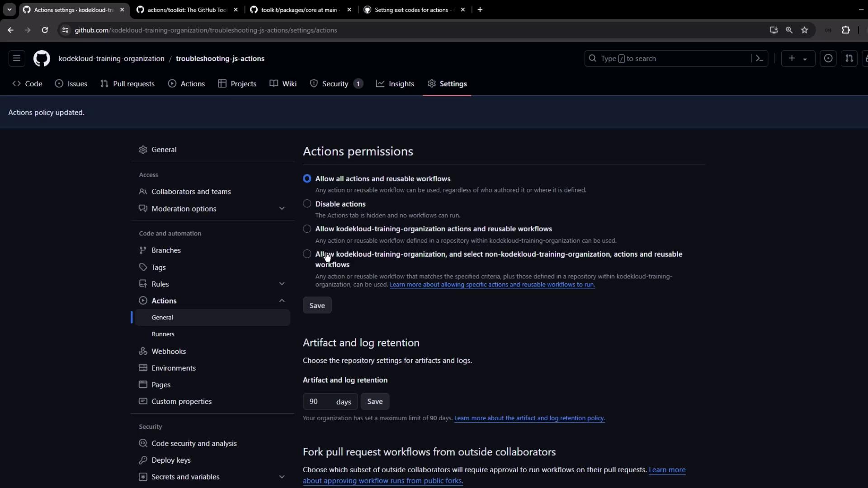Expand the Moderation options section
The height and width of the screenshot is (488, 868).
(282, 209)
